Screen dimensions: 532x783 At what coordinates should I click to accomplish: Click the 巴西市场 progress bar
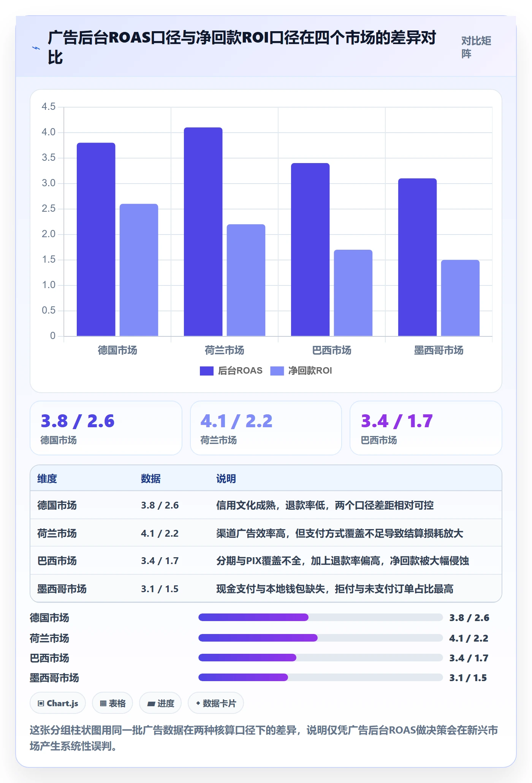point(321,658)
